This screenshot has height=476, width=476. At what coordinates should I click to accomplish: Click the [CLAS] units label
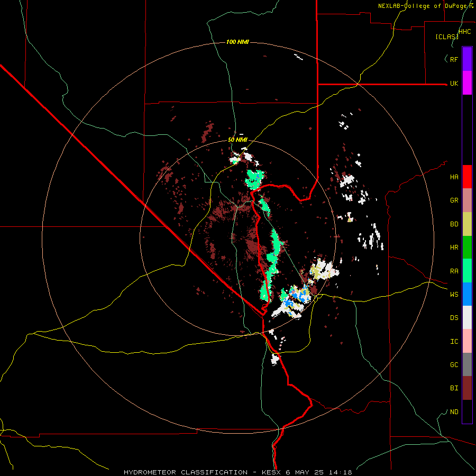coord(447,36)
